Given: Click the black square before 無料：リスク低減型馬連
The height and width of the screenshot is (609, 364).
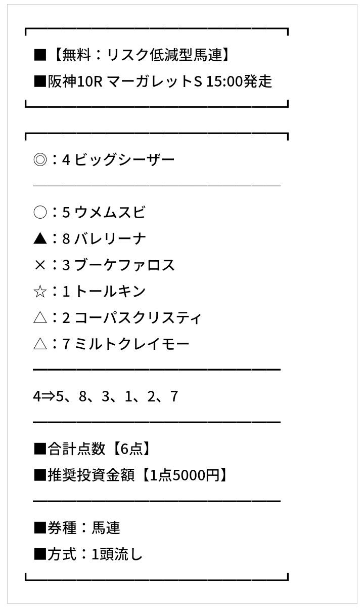Looking at the screenshot, I should (x=40, y=55).
